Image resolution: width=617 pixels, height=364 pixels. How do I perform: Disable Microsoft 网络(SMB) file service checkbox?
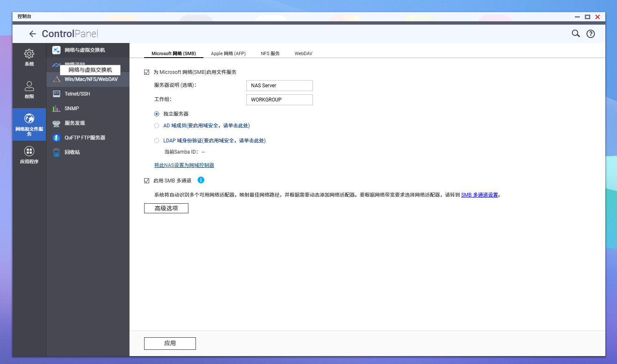click(147, 72)
